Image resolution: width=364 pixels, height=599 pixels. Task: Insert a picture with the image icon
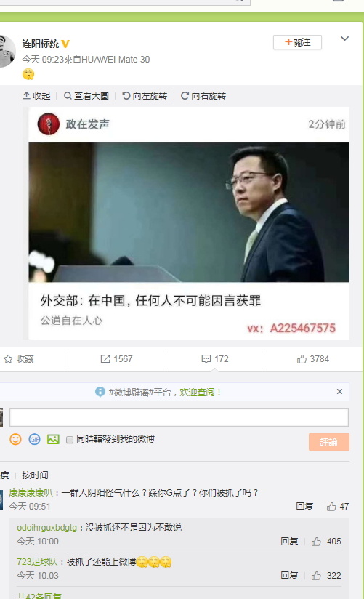pyautogui.click(x=53, y=439)
